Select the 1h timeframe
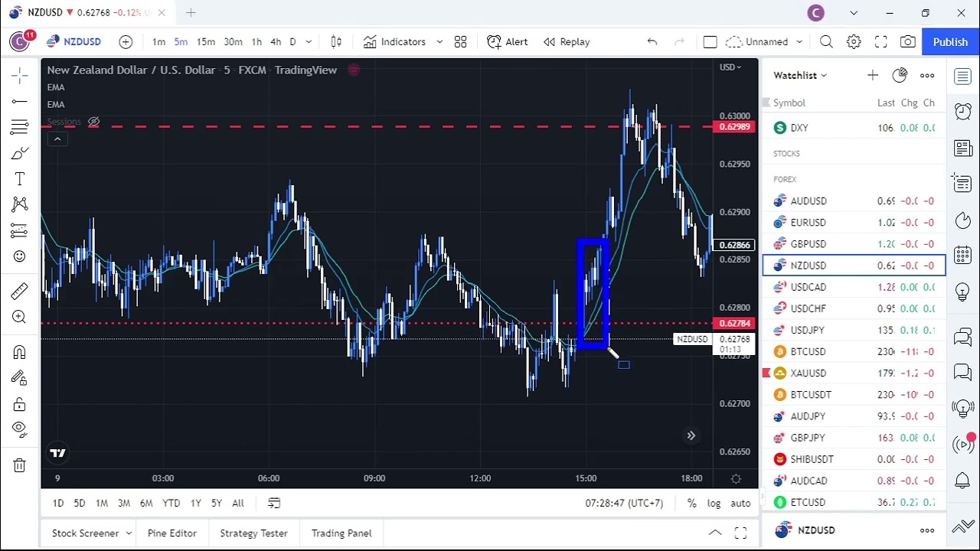 pos(256,42)
